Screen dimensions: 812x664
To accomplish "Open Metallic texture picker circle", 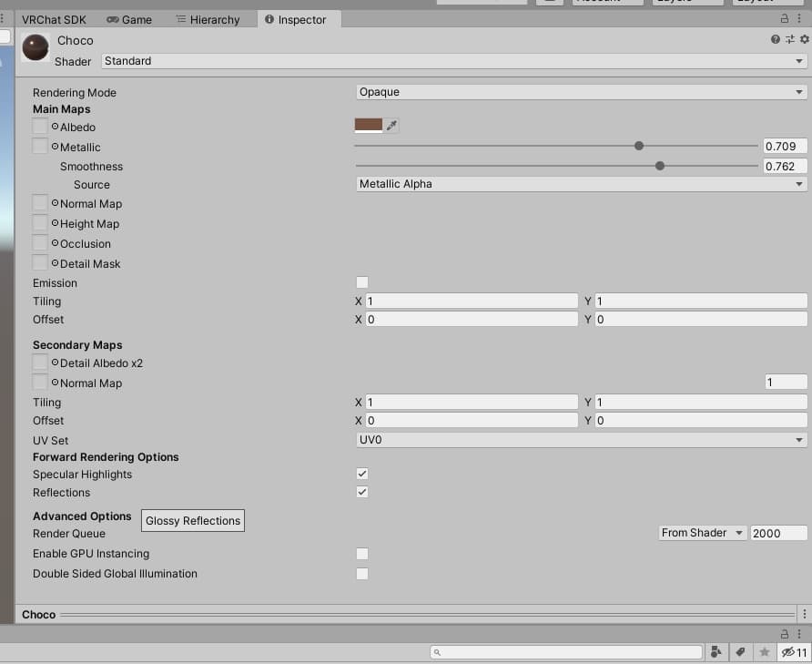I will pos(55,146).
